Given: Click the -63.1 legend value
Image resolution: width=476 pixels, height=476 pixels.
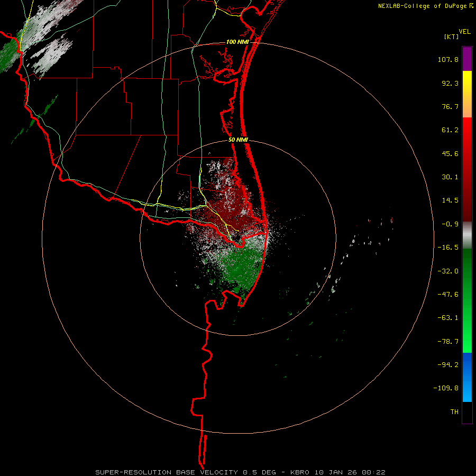Looking at the screenshot, I should point(448,318).
